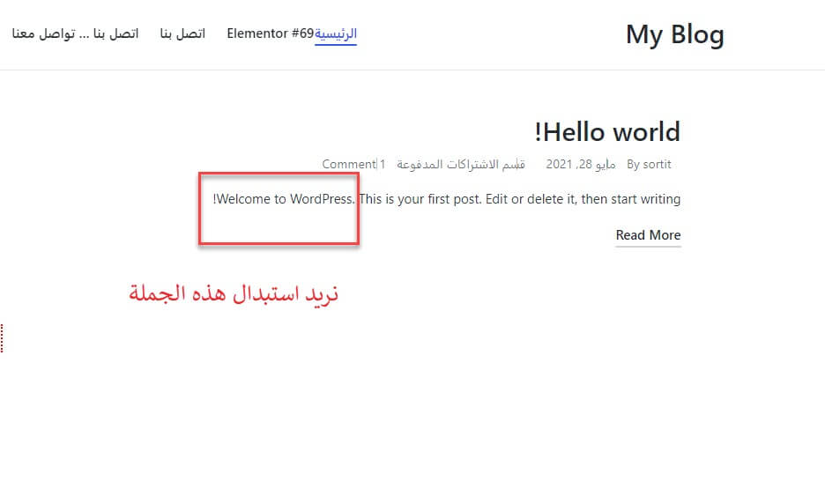View posts by author sortit
The width and height of the screenshot is (825, 504).
point(657,164)
